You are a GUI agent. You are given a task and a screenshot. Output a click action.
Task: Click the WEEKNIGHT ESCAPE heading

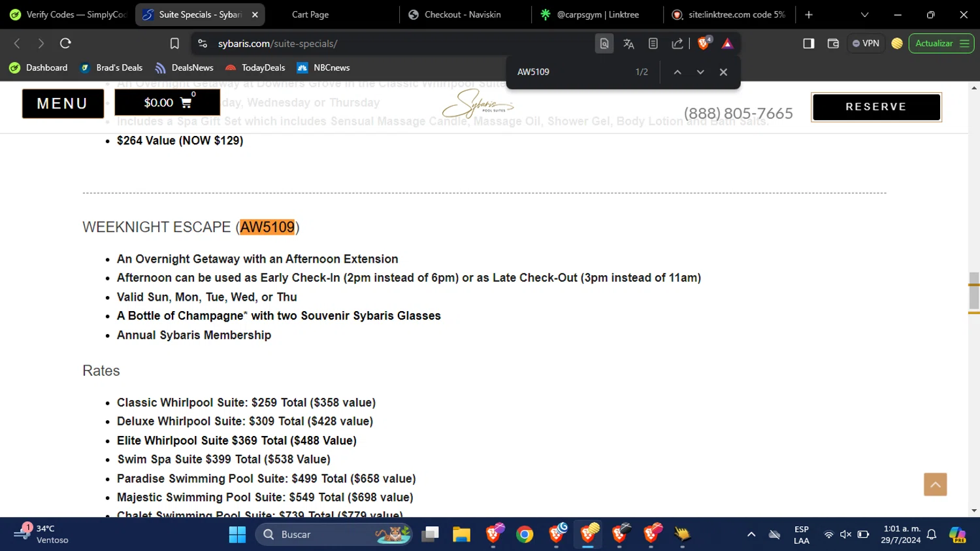191,227
